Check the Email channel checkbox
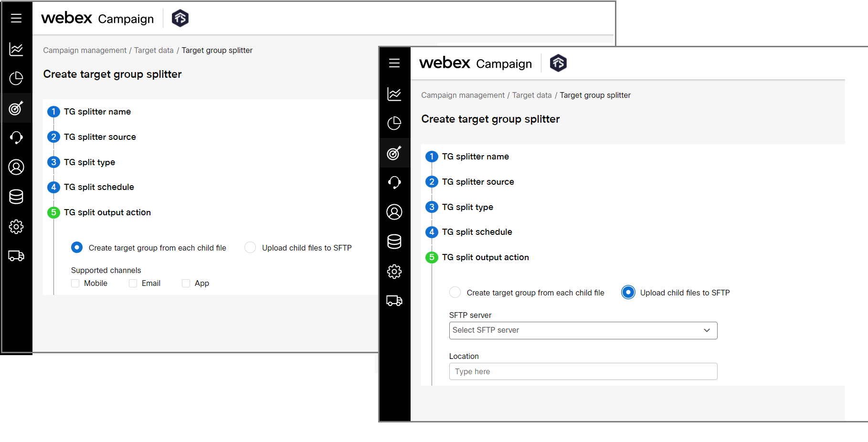868x442 pixels. click(x=133, y=283)
